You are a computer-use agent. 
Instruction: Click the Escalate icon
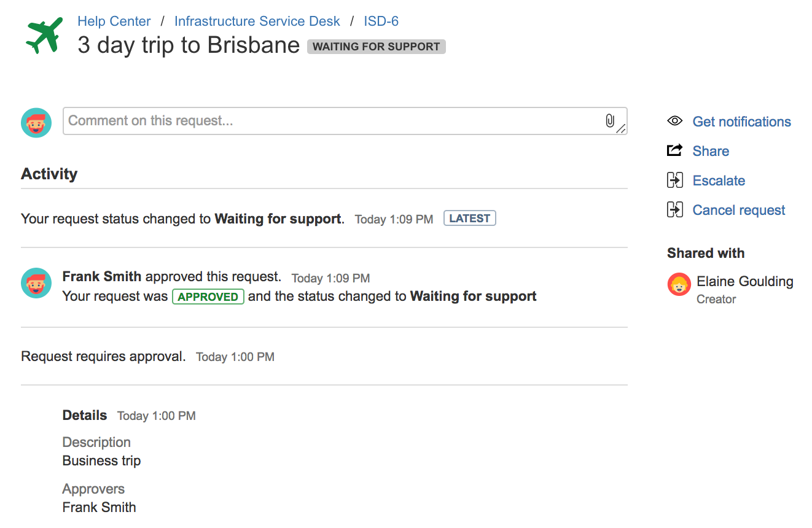[x=674, y=180]
